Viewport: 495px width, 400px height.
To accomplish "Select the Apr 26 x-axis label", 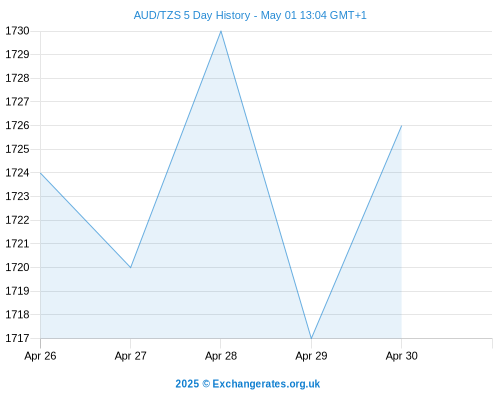I will click(40, 356).
